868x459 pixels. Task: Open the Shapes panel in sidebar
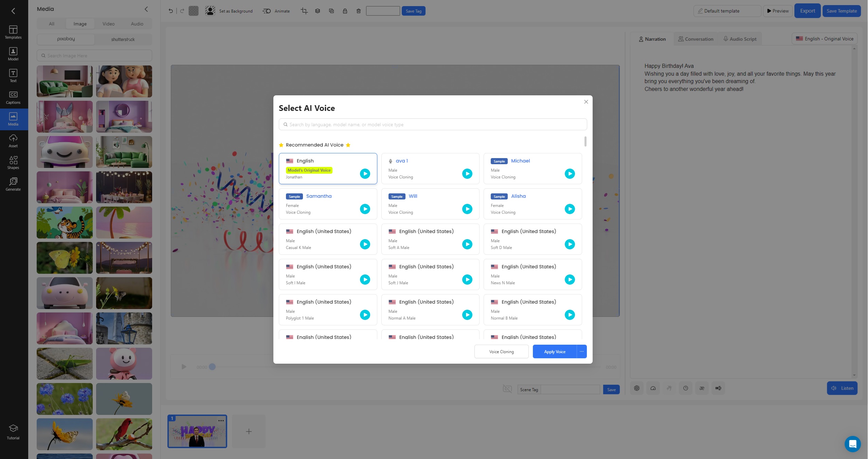point(13,162)
